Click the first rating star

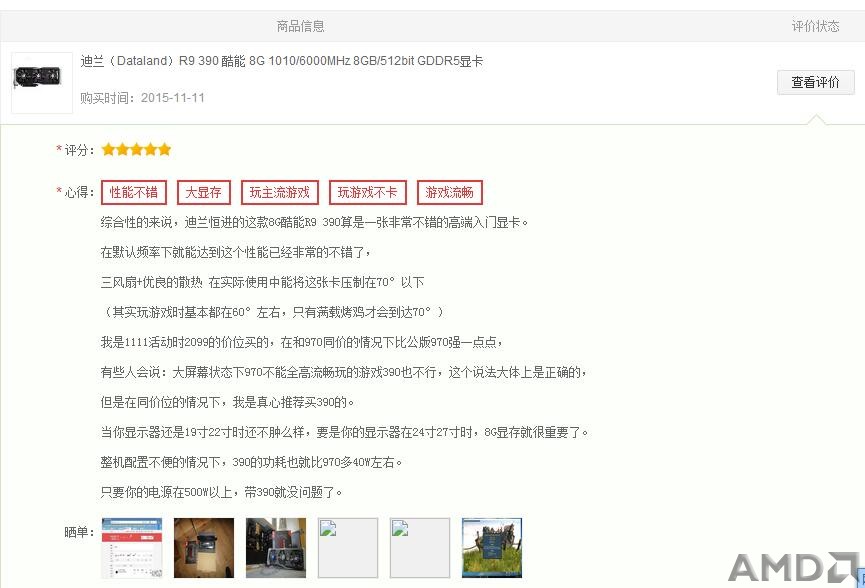(108, 149)
